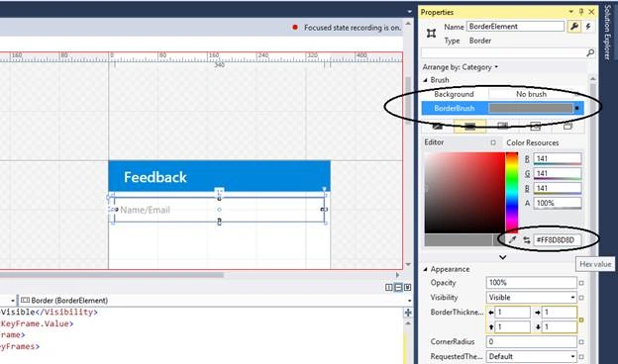This screenshot has height=364, width=618.
Task: Click the convert color to resource icon
Action: coord(527,239)
